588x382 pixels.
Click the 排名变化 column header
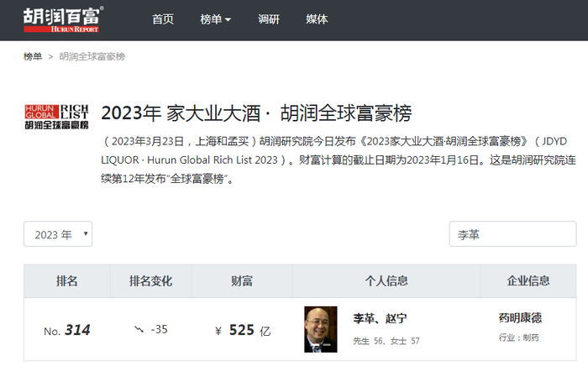[150, 281]
